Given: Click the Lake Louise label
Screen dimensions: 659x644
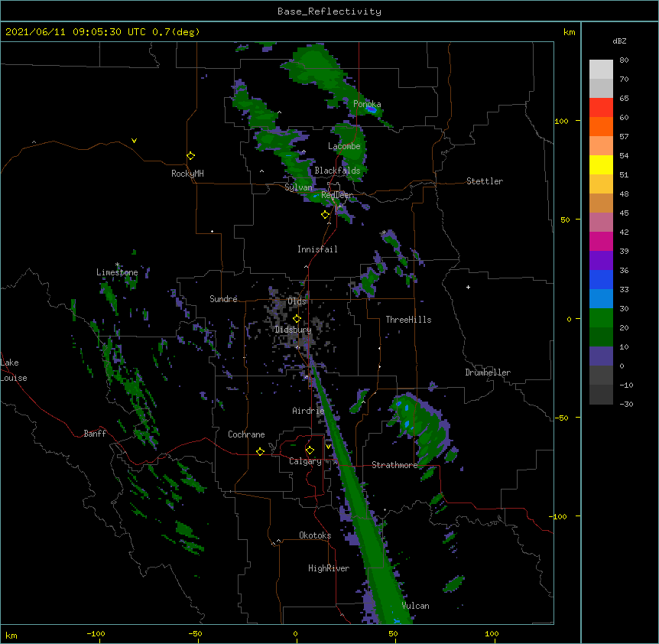Looking at the screenshot, I should tap(14, 370).
